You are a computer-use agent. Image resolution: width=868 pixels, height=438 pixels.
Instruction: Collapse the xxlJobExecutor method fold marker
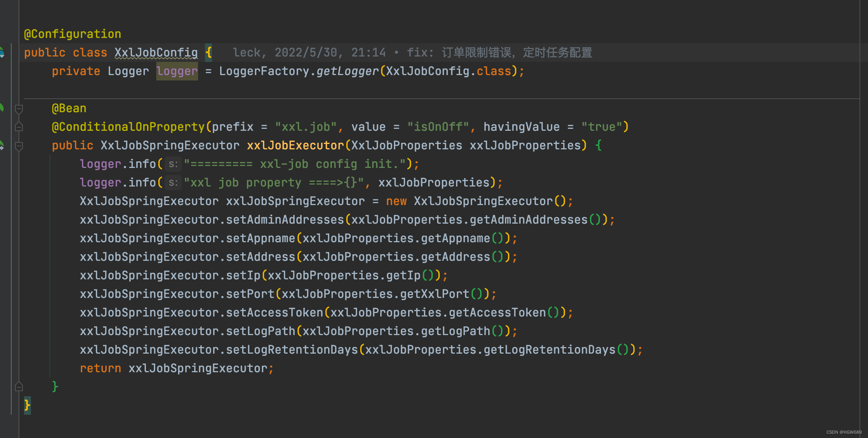point(19,146)
